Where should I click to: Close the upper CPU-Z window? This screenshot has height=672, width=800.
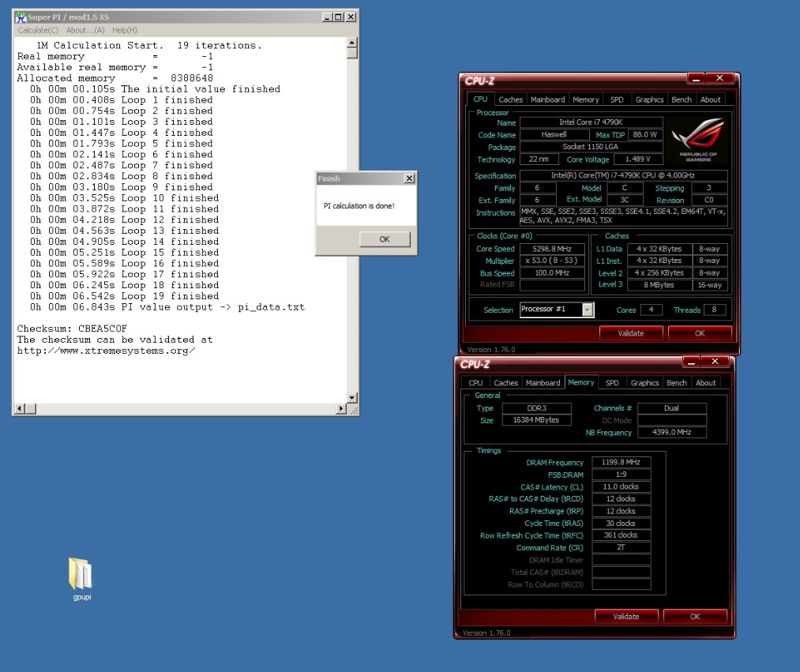click(x=719, y=78)
